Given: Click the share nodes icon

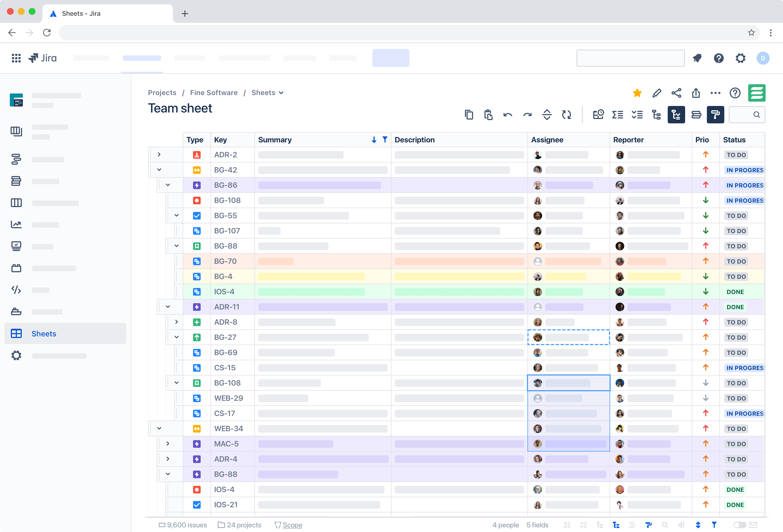Looking at the screenshot, I should 676,93.
